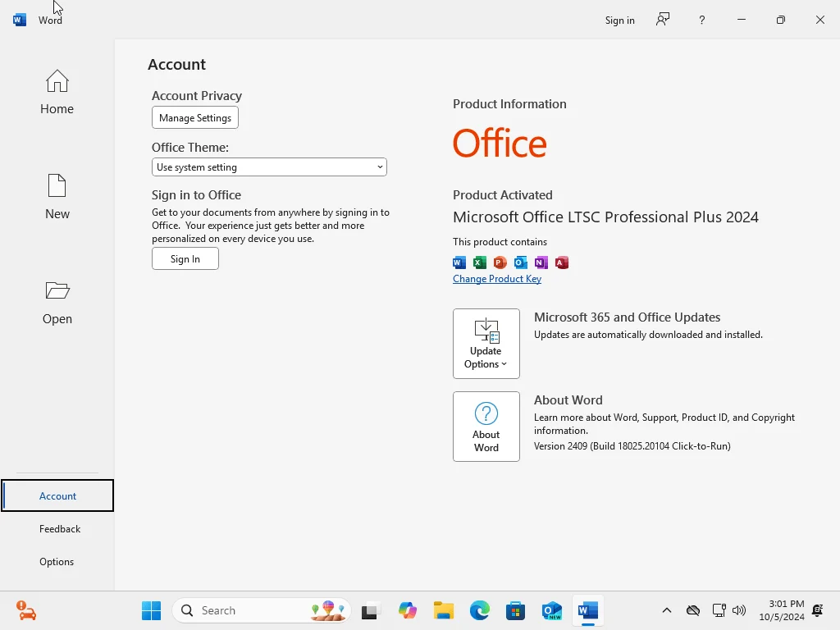
Task: Show hidden system tray icons
Action: 666,610
